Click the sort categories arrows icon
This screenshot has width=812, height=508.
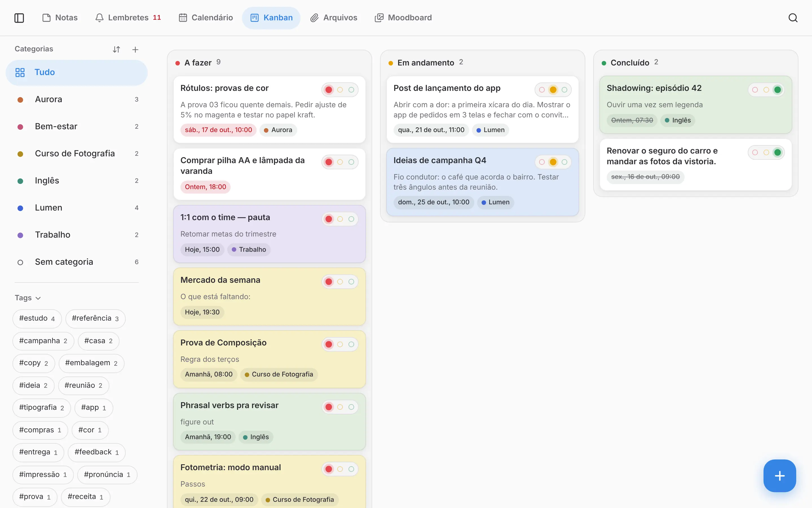coord(116,49)
